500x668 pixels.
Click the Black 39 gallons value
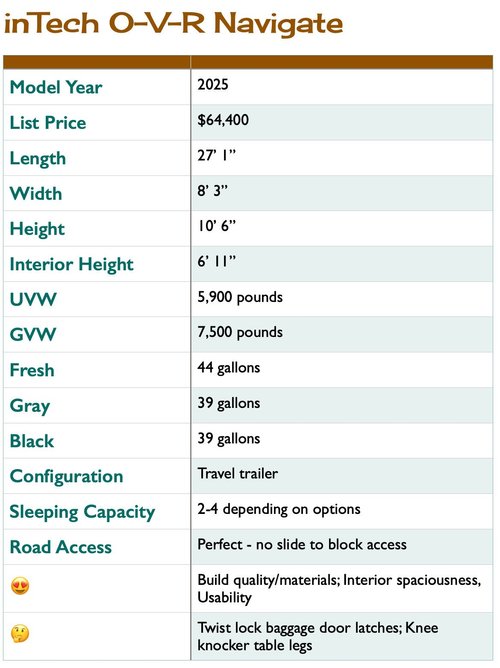[x=229, y=438]
